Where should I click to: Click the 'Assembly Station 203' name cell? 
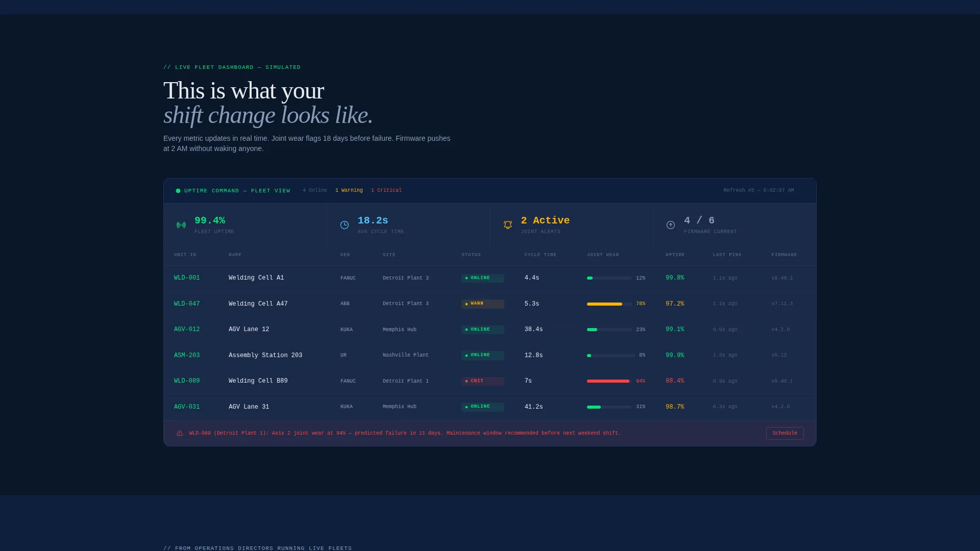(x=265, y=355)
